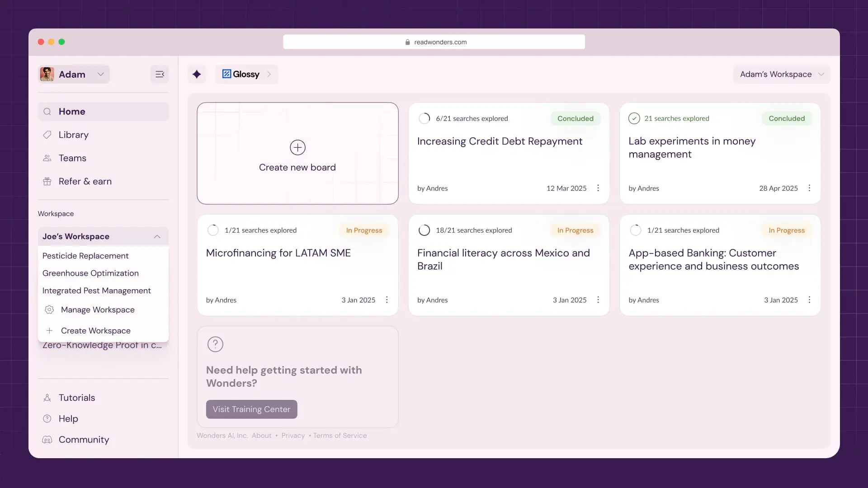Open the Adam's Workspace dropdown

tap(781, 74)
